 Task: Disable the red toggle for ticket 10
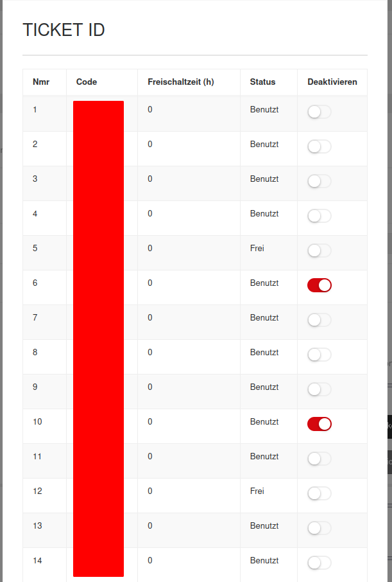point(319,424)
